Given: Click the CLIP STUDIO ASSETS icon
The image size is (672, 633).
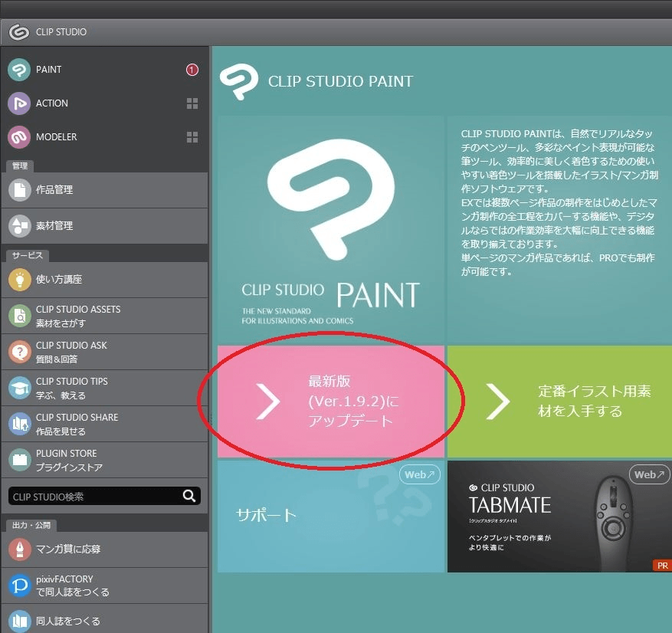Looking at the screenshot, I should (20, 316).
